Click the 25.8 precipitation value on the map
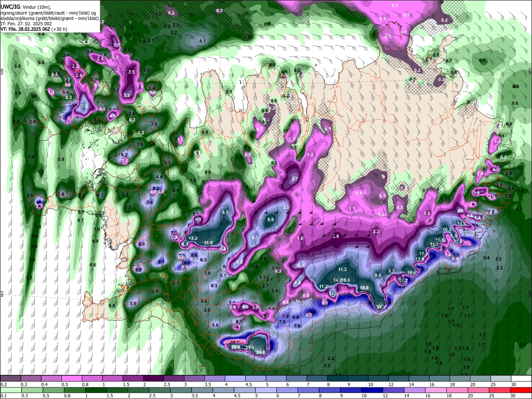The height and width of the screenshot is (399, 532). pyautogui.click(x=236, y=347)
